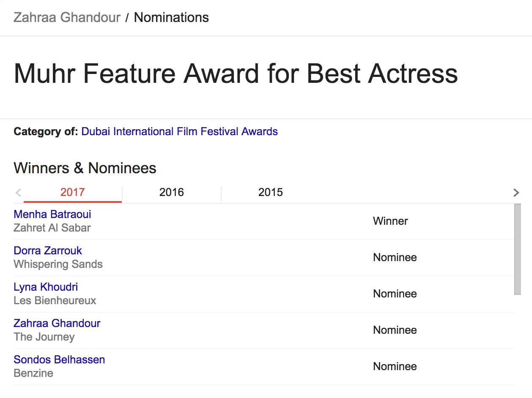Viewport: 532px width, 398px height.
Task: Click the Les Bienheureux film title
Action: coord(55,300)
